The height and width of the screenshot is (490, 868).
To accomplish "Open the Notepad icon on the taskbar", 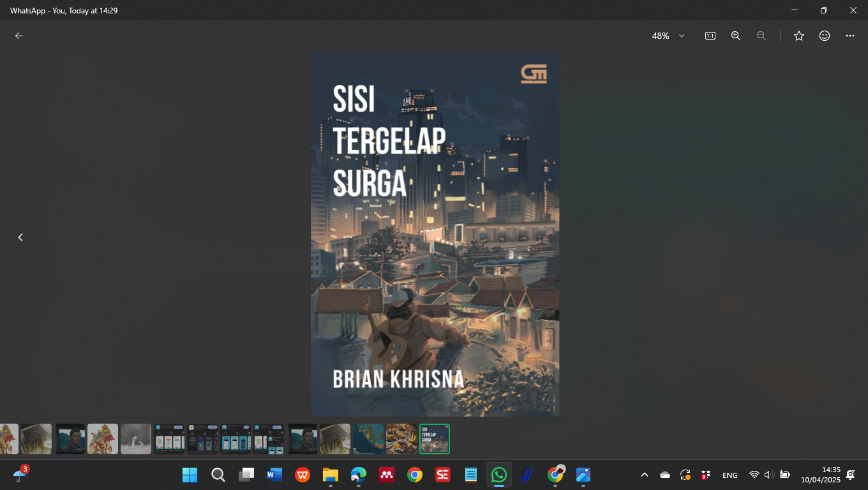I will [471, 475].
